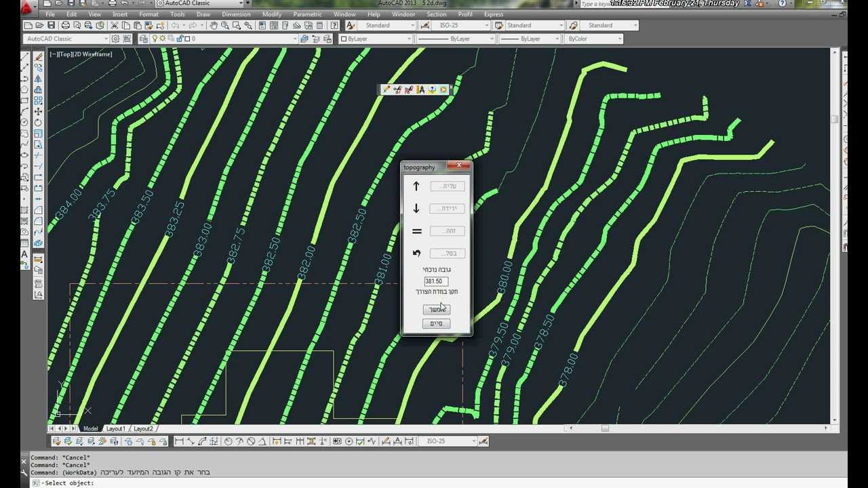Select the Move tool in Modify toolbar
This screenshot has height=488, width=868.
click(x=38, y=111)
